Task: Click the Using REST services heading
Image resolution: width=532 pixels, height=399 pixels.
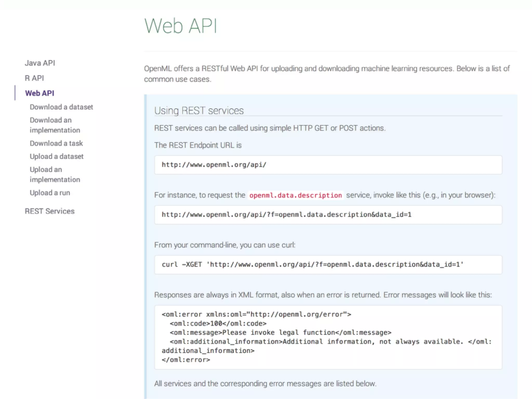Action: point(199,111)
